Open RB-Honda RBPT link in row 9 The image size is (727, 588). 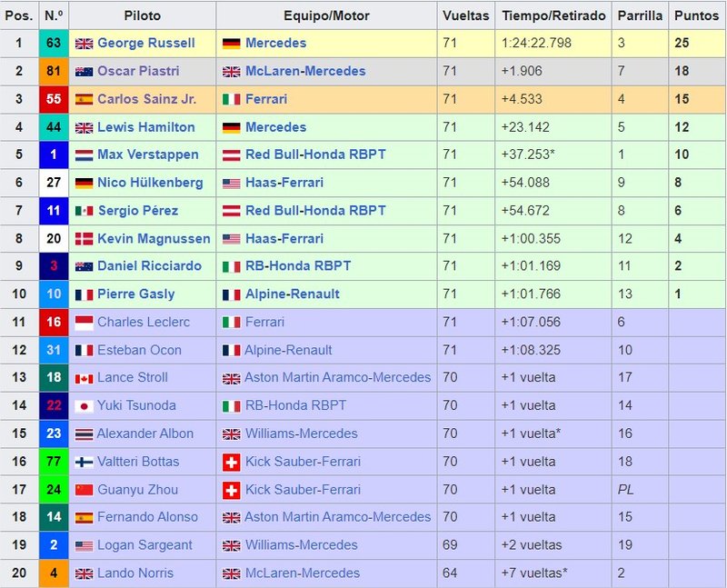click(298, 265)
